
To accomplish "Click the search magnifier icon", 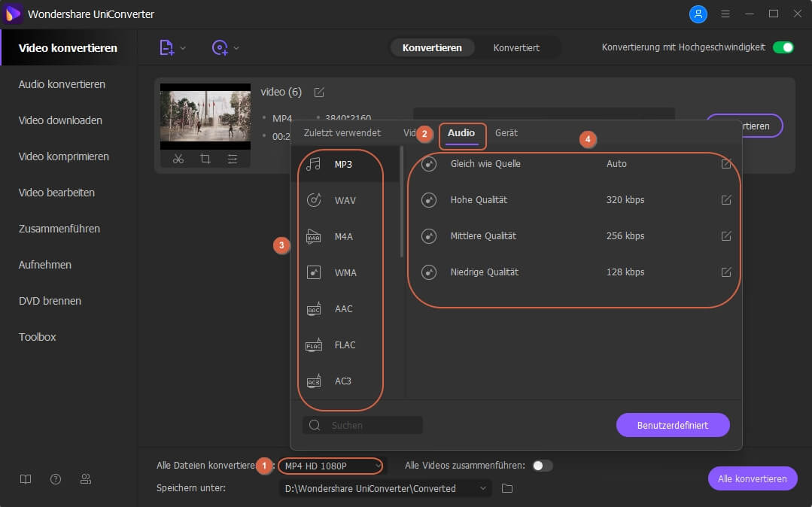I will 315,425.
